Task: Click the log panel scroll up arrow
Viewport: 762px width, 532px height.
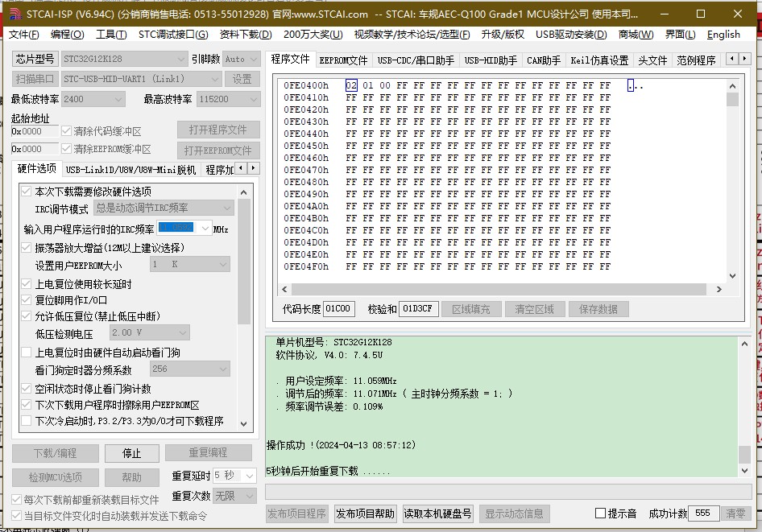Action: 744,344
